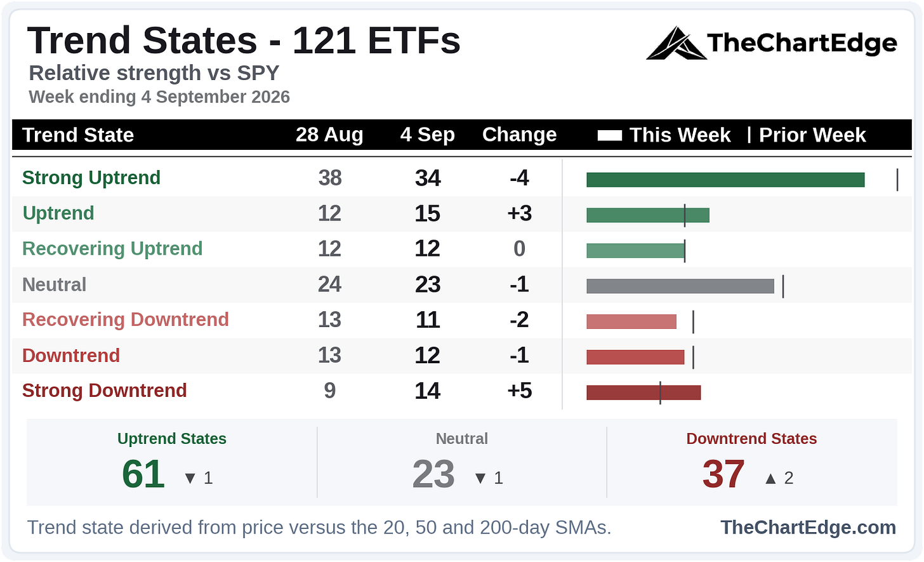Viewport: 924px width, 562px height.
Task: Click the white This Week legend swatch
Action: tap(609, 135)
